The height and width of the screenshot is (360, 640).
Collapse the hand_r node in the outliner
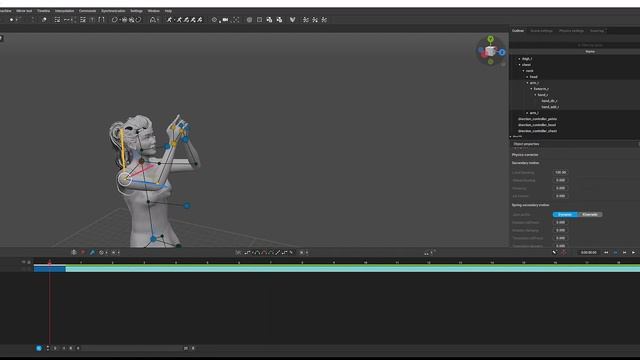(536, 95)
